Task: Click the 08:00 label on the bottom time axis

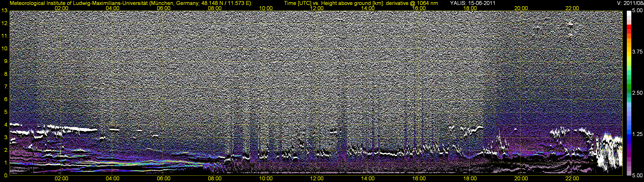Action: point(215,179)
